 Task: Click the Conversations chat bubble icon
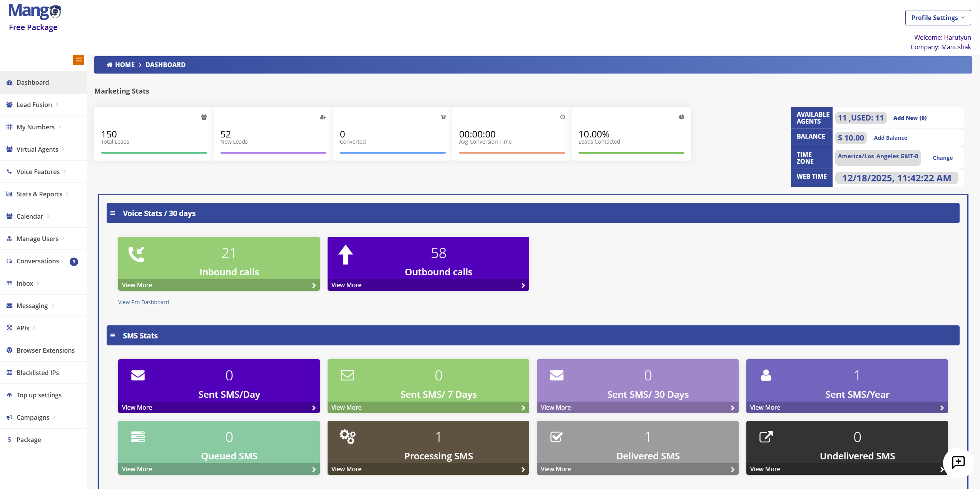click(x=9, y=261)
